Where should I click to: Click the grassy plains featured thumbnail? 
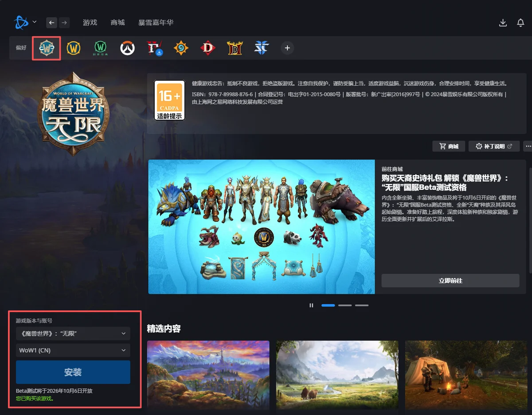click(x=337, y=375)
